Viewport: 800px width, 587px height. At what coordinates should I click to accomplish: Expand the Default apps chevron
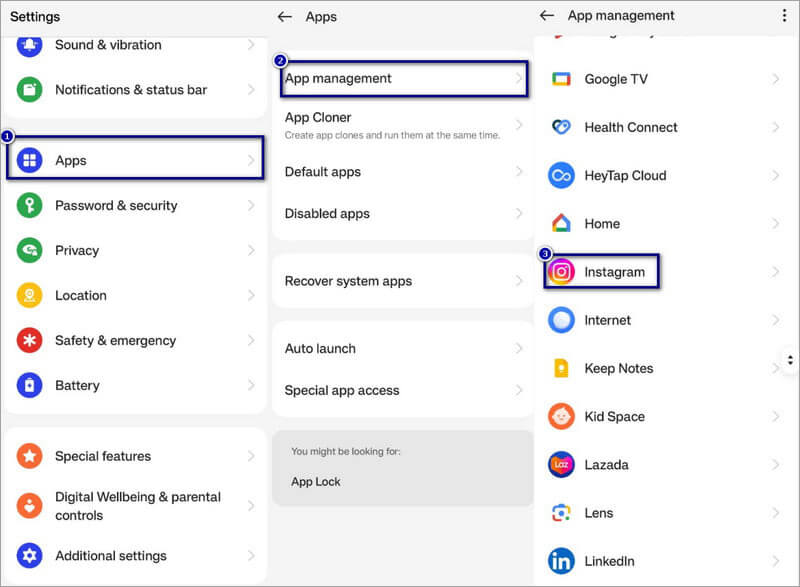pyautogui.click(x=518, y=172)
